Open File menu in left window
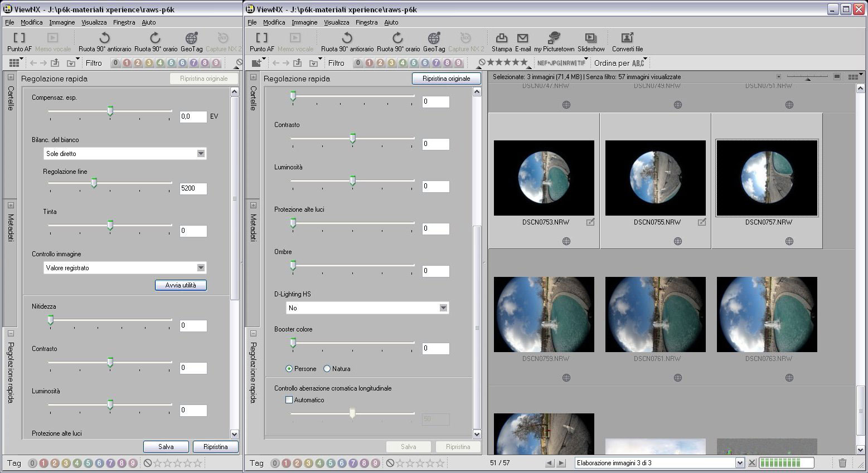Image resolution: width=868 pixels, height=473 pixels. (9, 22)
